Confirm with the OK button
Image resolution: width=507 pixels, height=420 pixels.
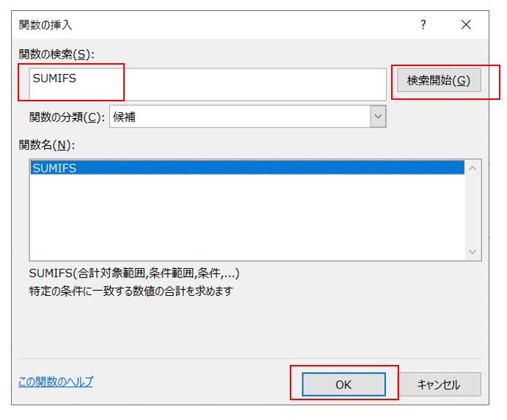(343, 384)
